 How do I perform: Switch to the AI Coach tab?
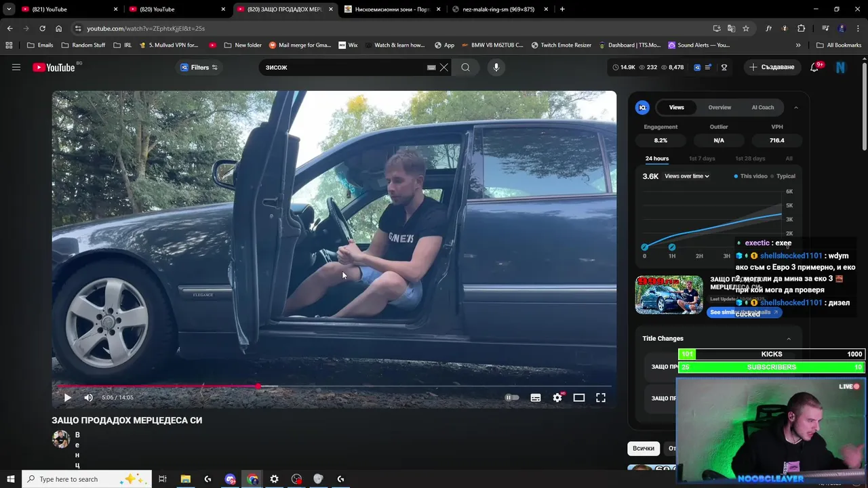[762, 107]
